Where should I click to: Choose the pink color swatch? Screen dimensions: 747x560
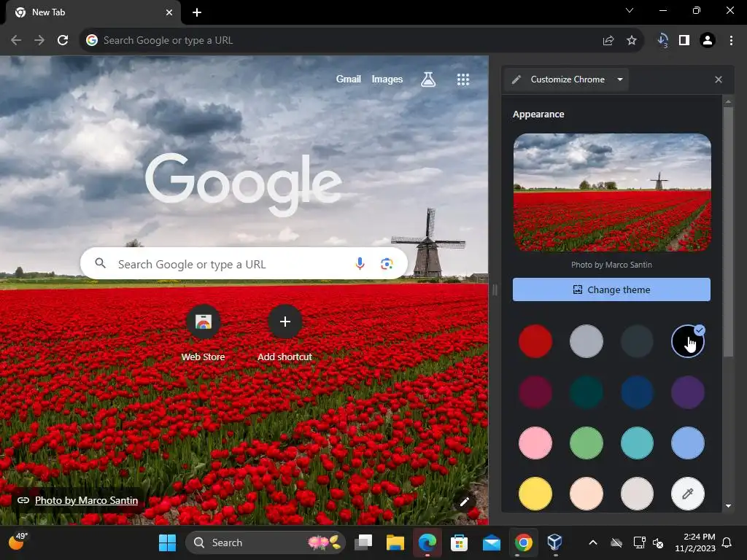point(535,443)
